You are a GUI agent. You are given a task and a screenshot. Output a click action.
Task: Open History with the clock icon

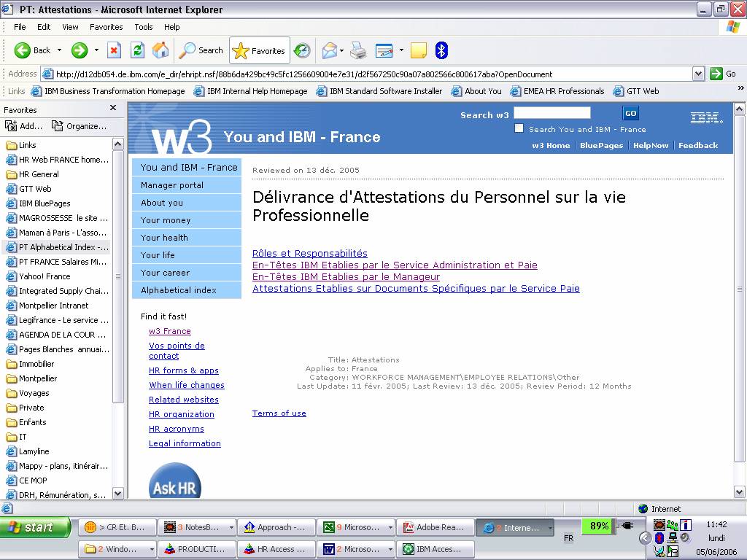pyautogui.click(x=302, y=50)
